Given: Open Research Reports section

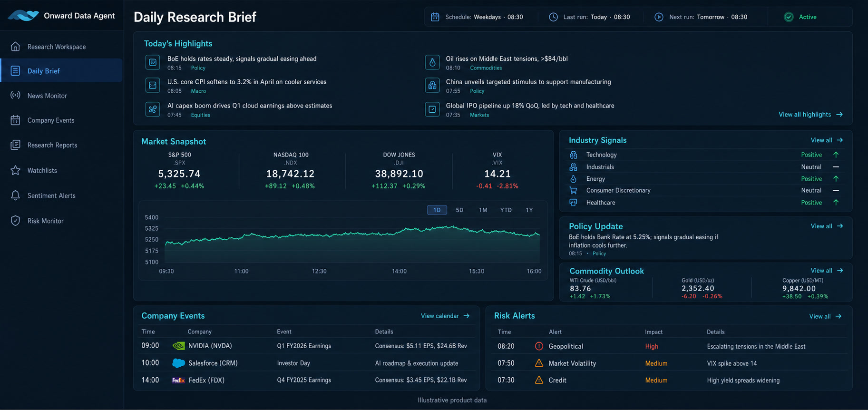Looking at the screenshot, I should (x=61, y=145).
